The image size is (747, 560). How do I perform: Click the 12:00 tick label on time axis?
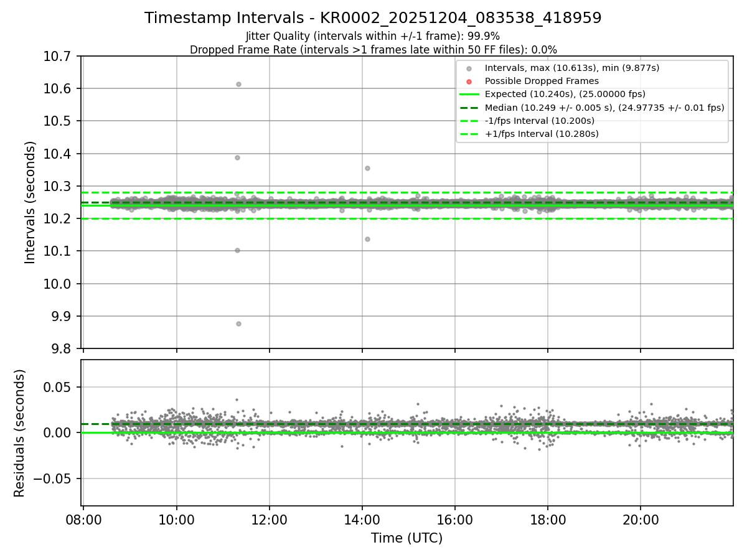pos(270,519)
